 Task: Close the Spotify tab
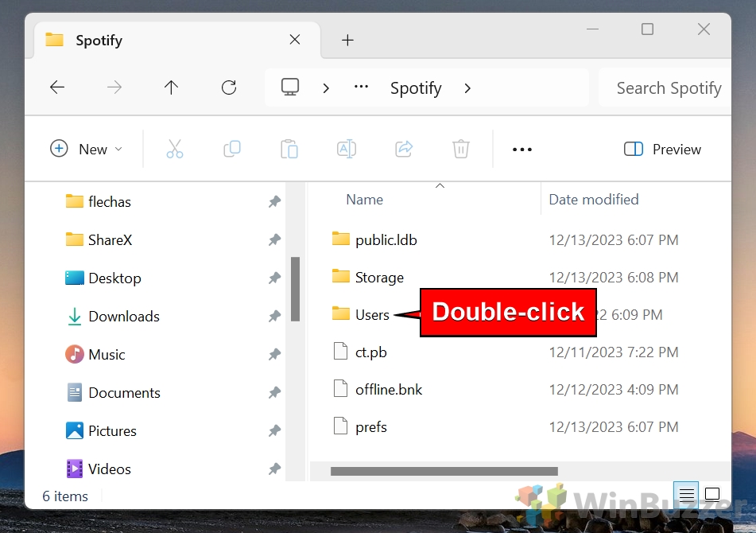coord(295,40)
